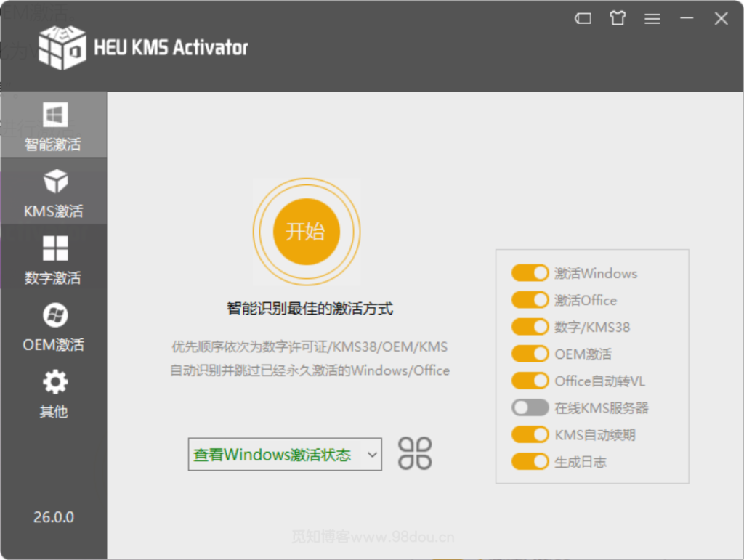The image size is (744, 560).
Task: Turn off the 生成日志 switch
Action: pyautogui.click(x=530, y=461)
